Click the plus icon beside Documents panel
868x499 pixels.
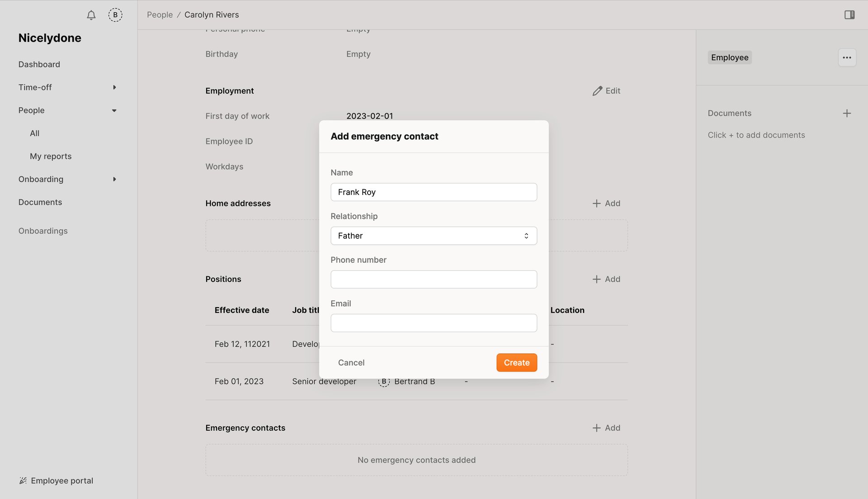click(847, 113)
